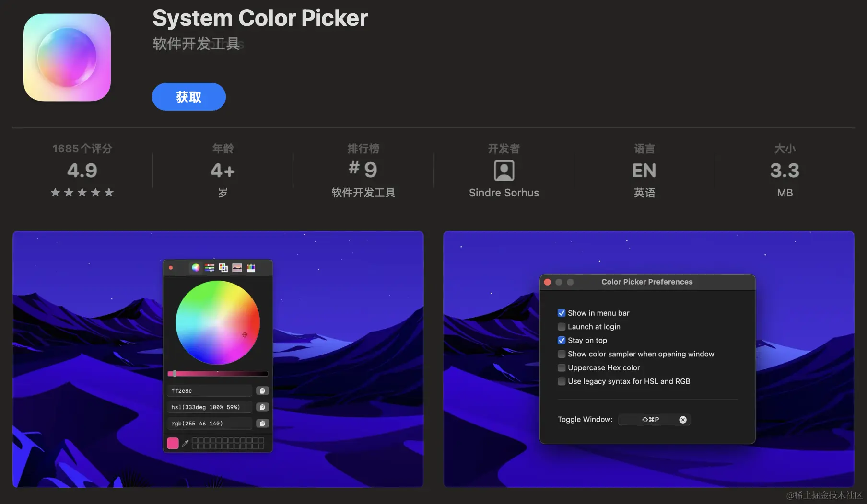
Task: Click the saved swatches grid
Action: [x=228, y=443]
